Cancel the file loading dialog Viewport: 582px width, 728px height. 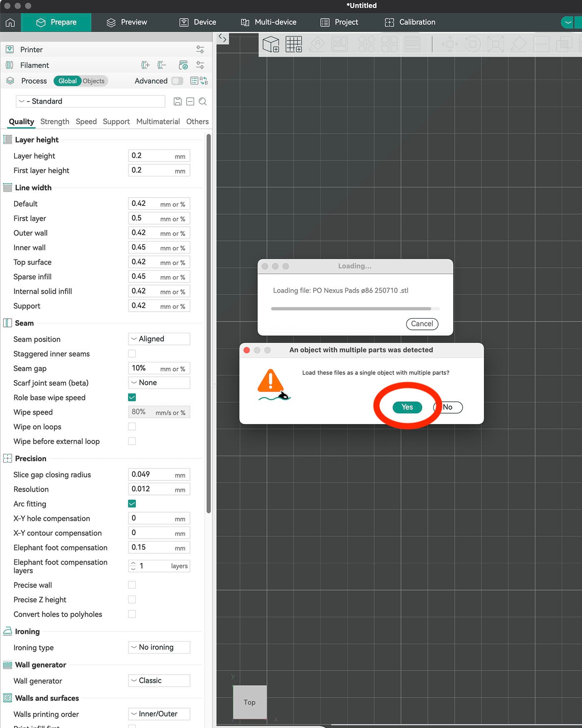pyautogui.click(x=422, y=324)
